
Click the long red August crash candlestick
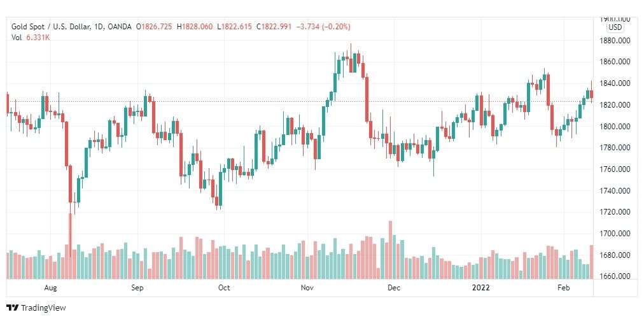pos(66,145)
